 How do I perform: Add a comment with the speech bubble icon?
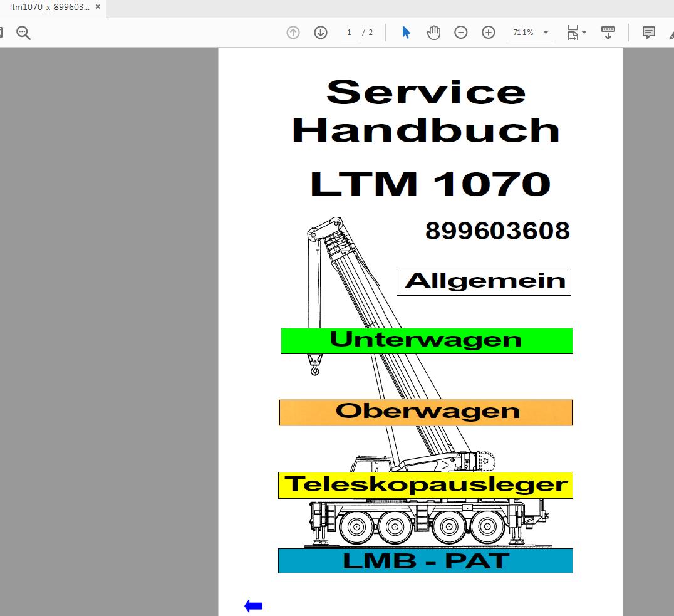coord(649,33)
